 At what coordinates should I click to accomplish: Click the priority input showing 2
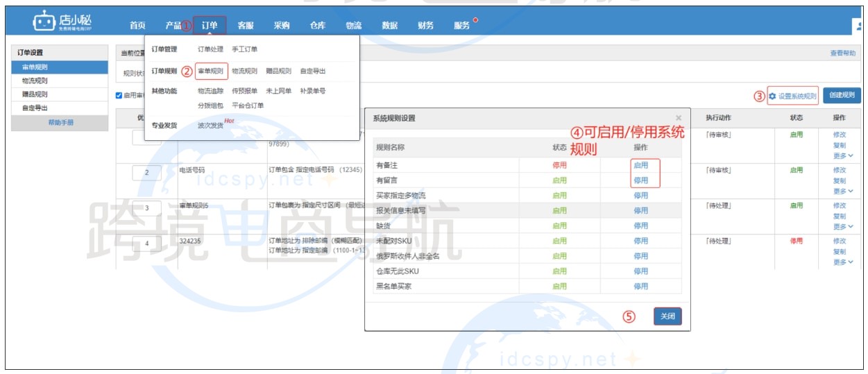click(146, 173)
